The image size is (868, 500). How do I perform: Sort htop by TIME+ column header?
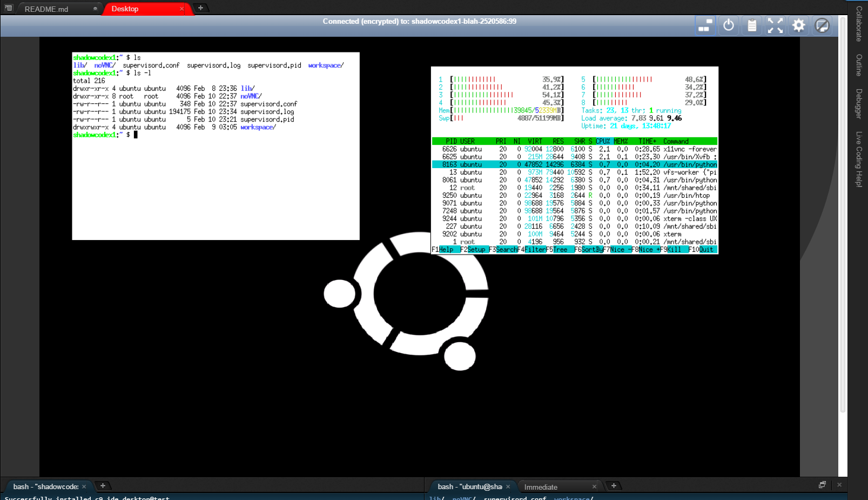648,141
